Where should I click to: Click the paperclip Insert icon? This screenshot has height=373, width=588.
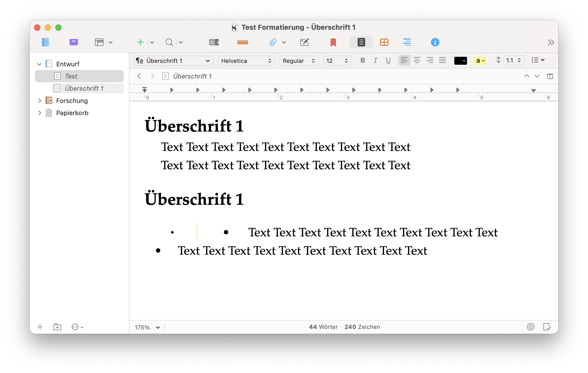(x=273, y=42)
